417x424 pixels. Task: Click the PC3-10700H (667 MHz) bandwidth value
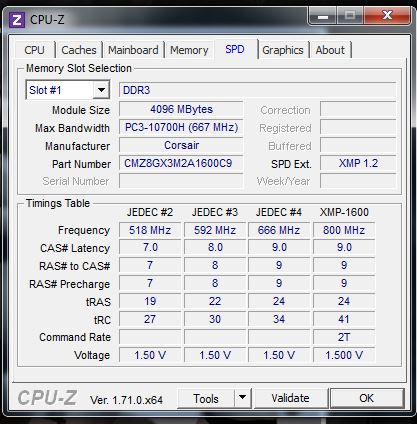point(181,127)
